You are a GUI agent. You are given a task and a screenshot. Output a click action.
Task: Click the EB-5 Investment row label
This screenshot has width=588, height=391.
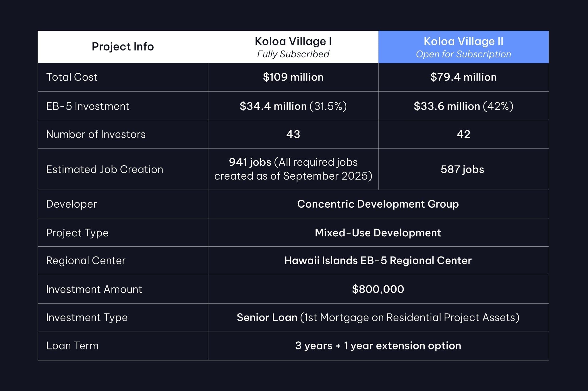(x=88, y=106)
